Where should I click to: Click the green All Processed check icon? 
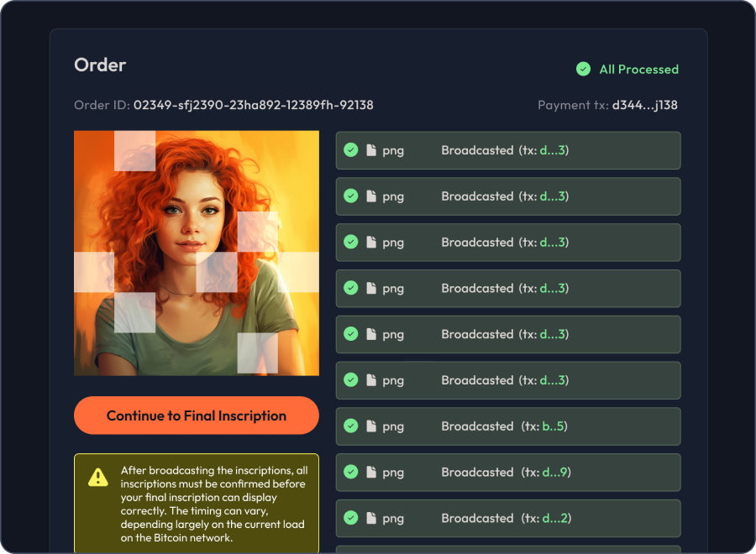pyautogui.click(x=583, y=70)
